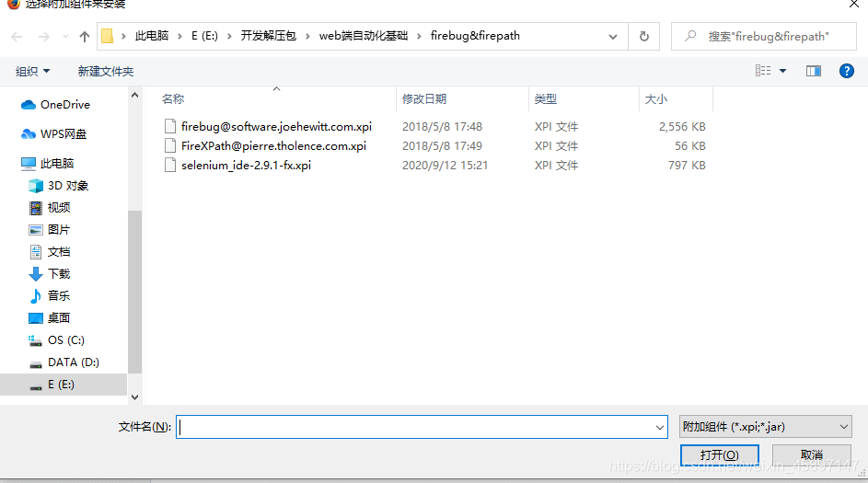
Task: Refresh the folder view
Action: [x=643, y=37]
